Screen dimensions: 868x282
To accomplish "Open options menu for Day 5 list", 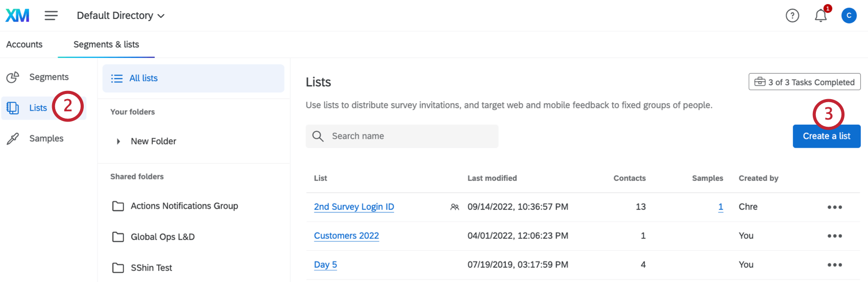I will (834, 265).
